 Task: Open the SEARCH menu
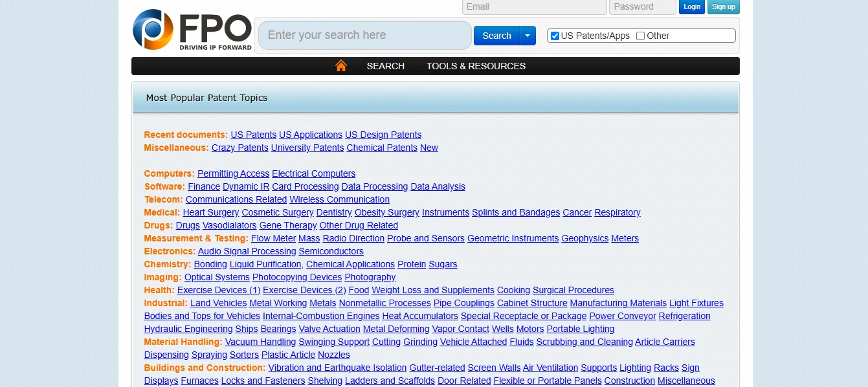point(385,66)
